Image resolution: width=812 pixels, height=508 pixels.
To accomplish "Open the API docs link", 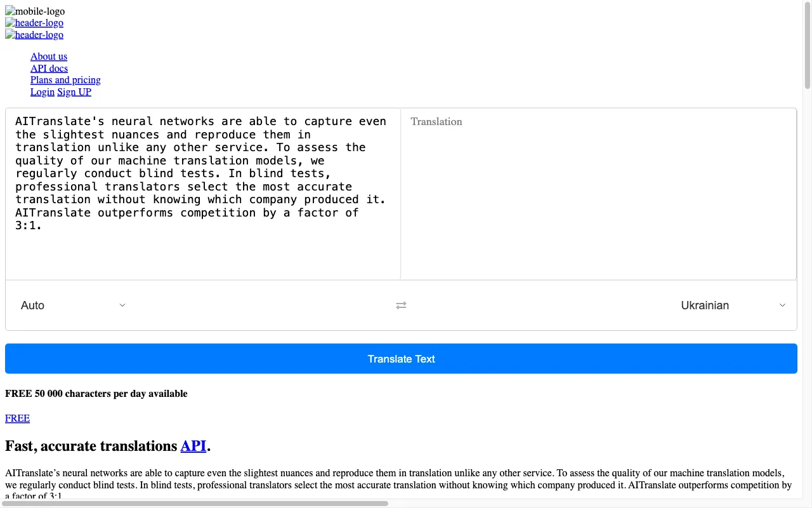I will pyautogui.click(x=49, y=69).
